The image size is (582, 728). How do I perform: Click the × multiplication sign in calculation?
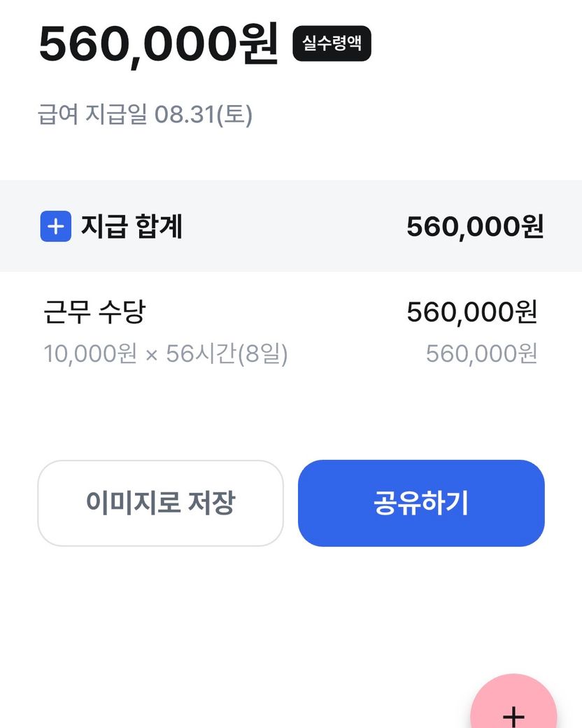[x=152, y=355]
